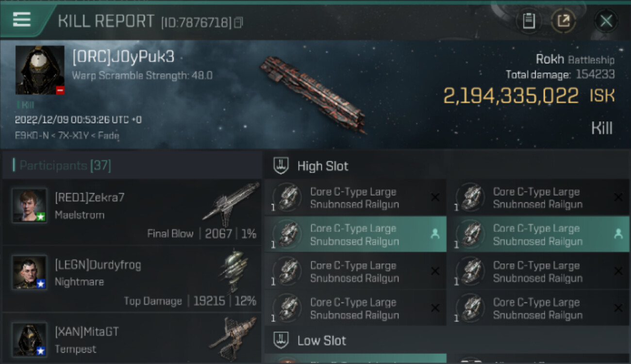
Task: Click the Rokh ship image
Action: click(312, 94)
